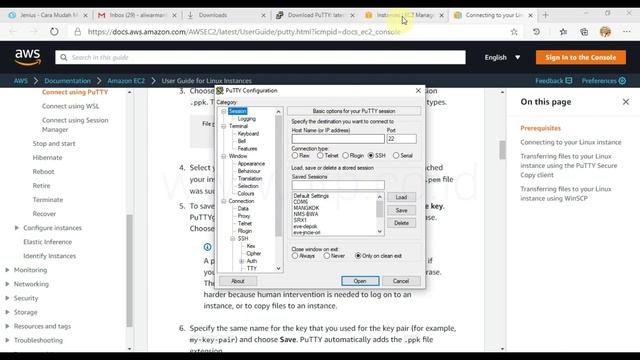Select Appearance in category tree
This screenshot has width=640, height=360.
[251, 164]
